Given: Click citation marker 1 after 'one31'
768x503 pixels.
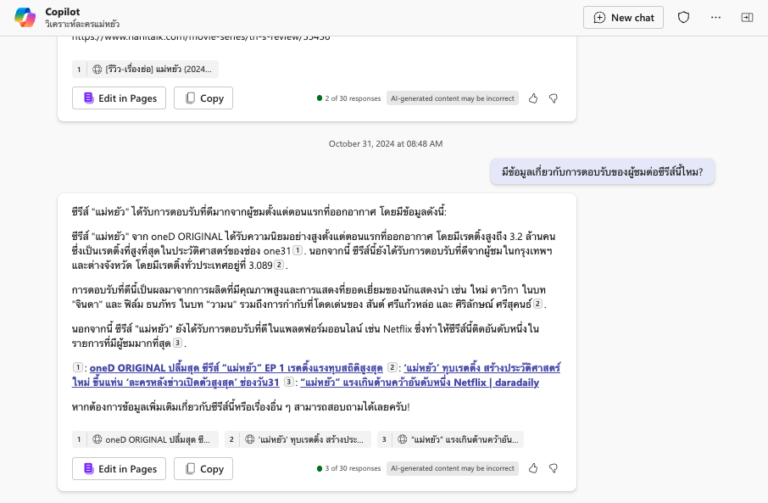Looking at the screenshot, I should tap(297, 250).
